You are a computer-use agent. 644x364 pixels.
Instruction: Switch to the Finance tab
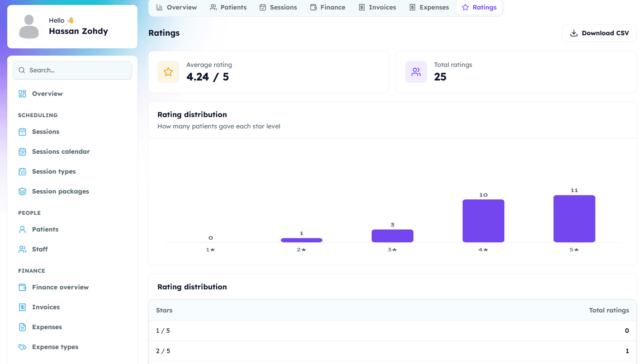(x=328, y=7)
